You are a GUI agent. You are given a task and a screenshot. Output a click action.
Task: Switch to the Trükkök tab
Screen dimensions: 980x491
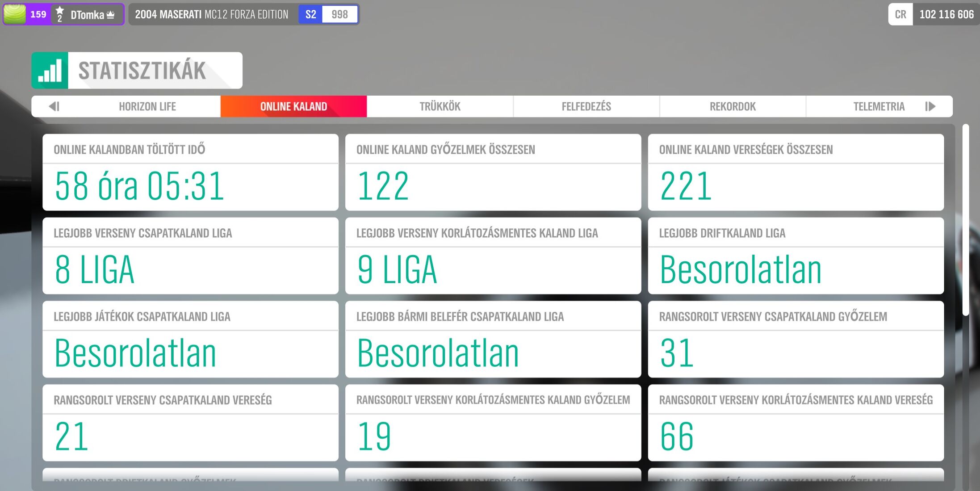tap(440, 106)
